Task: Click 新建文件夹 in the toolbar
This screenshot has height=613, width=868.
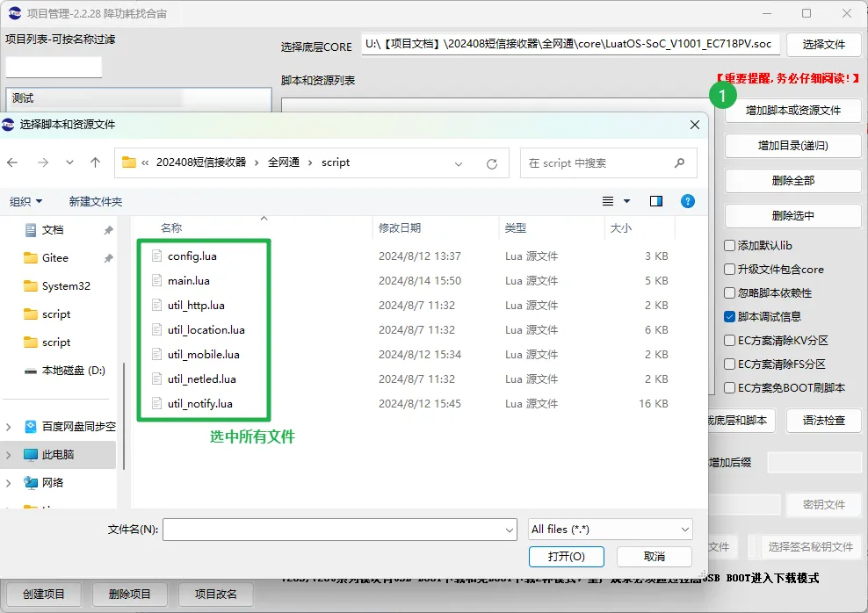Action: [x=95, y=201]
